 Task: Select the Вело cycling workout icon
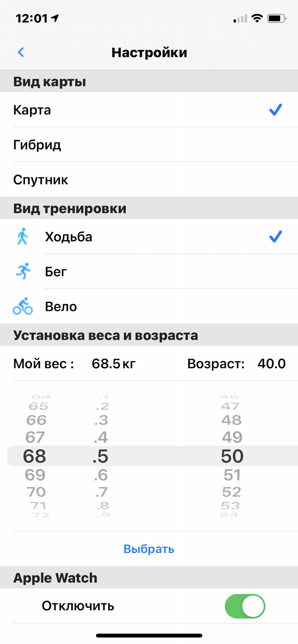[22, 307]
